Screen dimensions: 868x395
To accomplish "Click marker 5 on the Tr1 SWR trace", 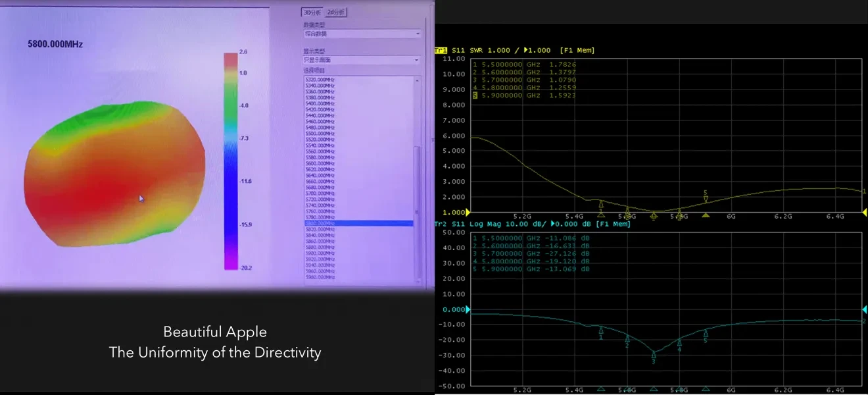I will point(706,197).
